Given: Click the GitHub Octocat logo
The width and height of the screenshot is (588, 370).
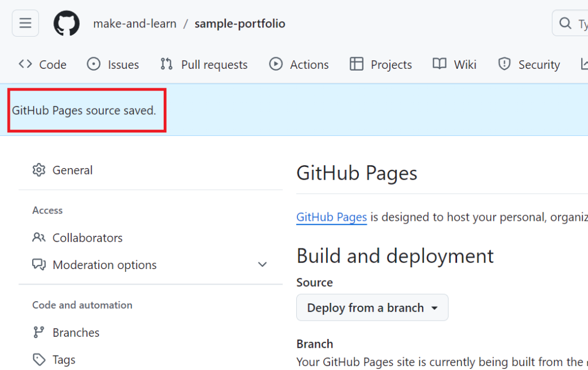Looking at the screenshot, I should [67, 23].
